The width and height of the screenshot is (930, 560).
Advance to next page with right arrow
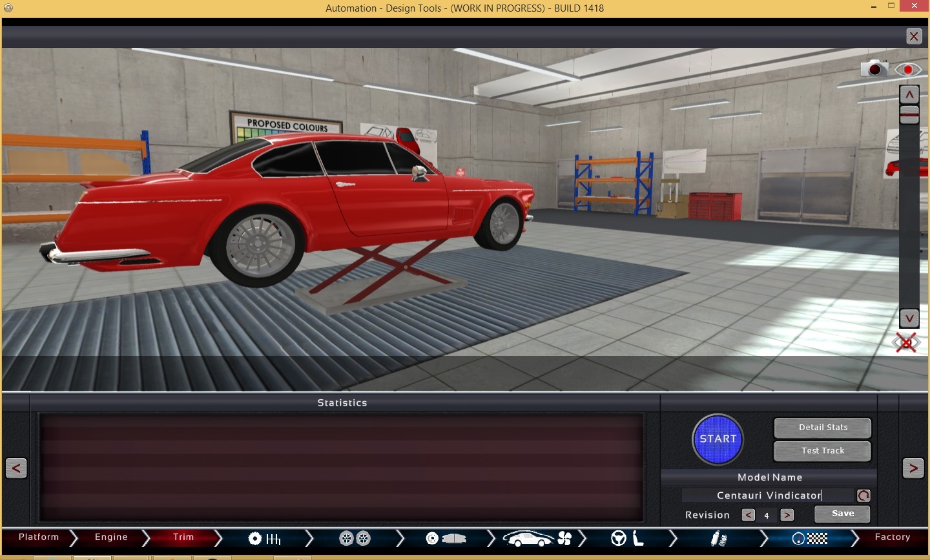(x=913, y=468)
